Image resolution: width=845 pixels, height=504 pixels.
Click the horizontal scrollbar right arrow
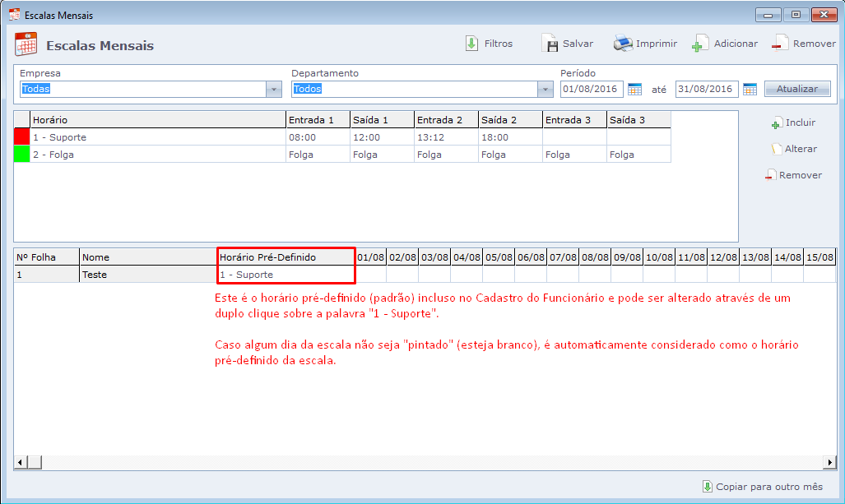coord(830,462)
